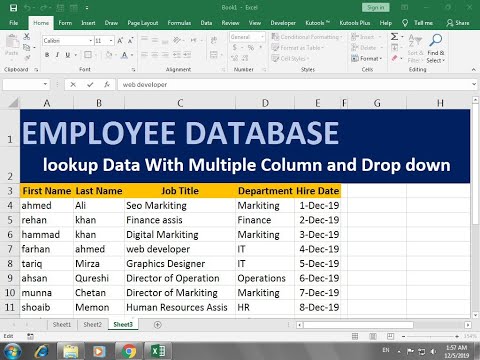Cancel the formula bar entry with X

(73, 85)
